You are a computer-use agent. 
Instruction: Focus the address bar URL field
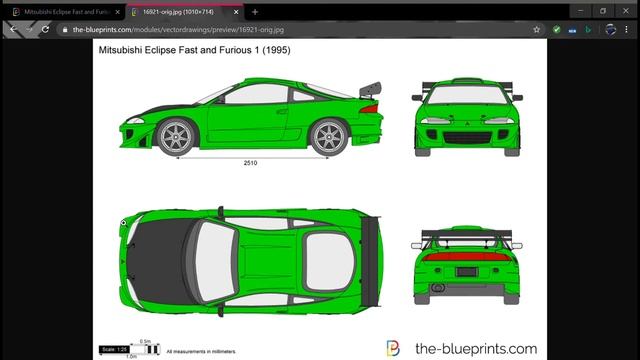click(298, 30)
